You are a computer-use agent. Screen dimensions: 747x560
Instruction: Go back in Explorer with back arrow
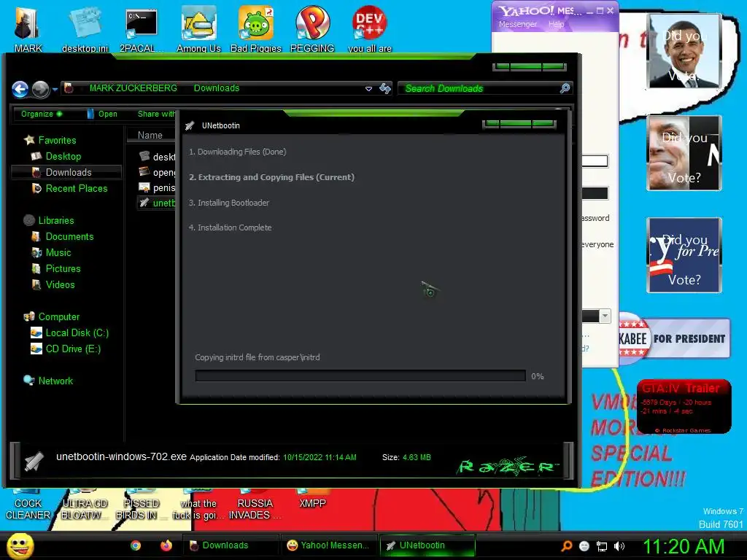coord(20,89)
